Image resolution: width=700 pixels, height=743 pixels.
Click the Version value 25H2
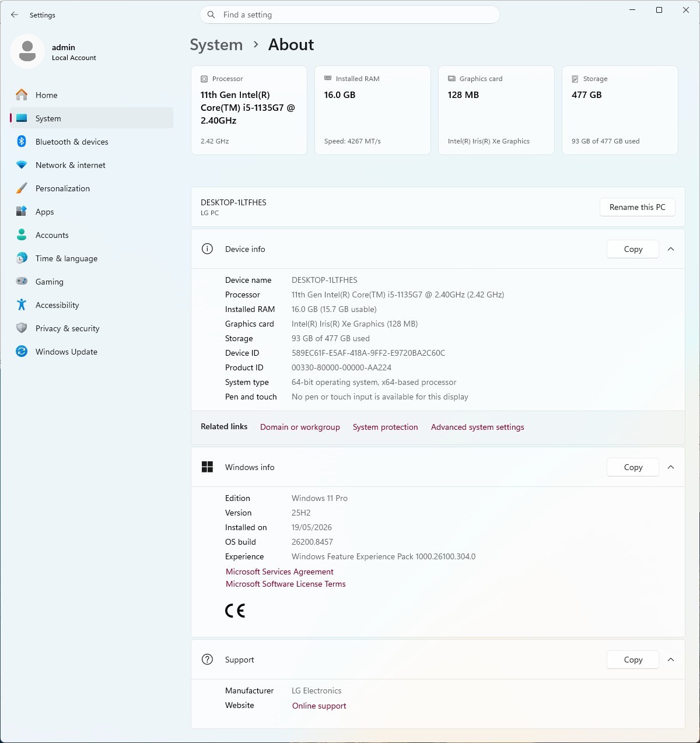click(301, 513)
